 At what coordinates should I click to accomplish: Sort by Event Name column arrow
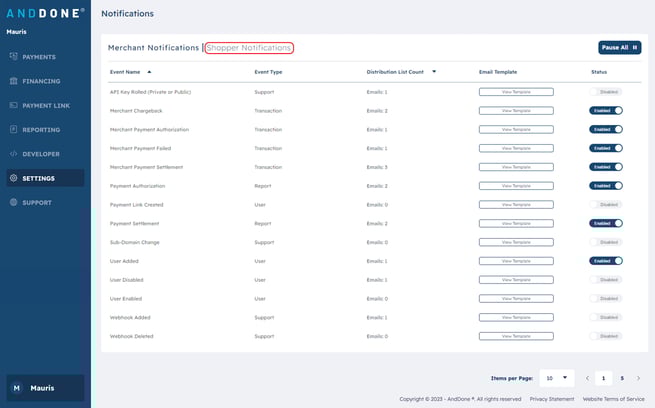click(149, 72)
